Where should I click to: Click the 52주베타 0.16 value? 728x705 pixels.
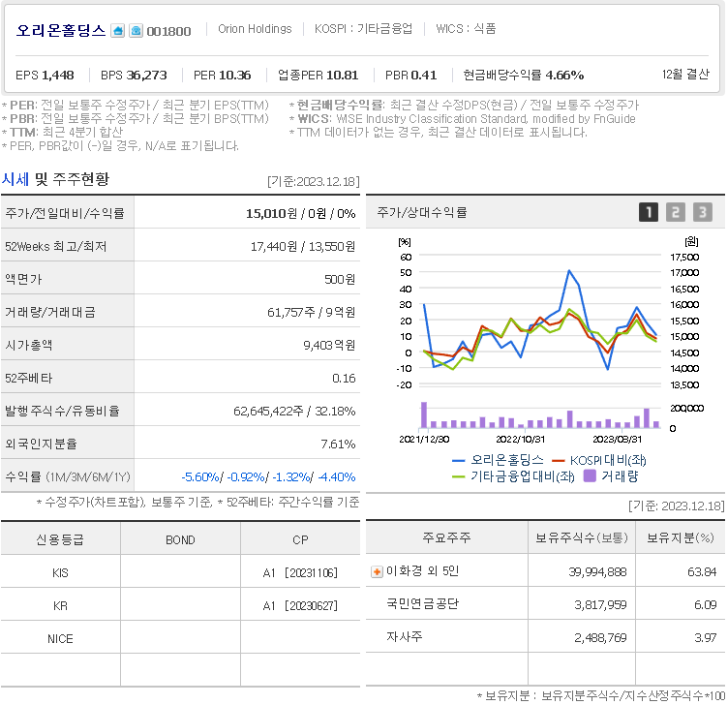click(x=344, y=379)
